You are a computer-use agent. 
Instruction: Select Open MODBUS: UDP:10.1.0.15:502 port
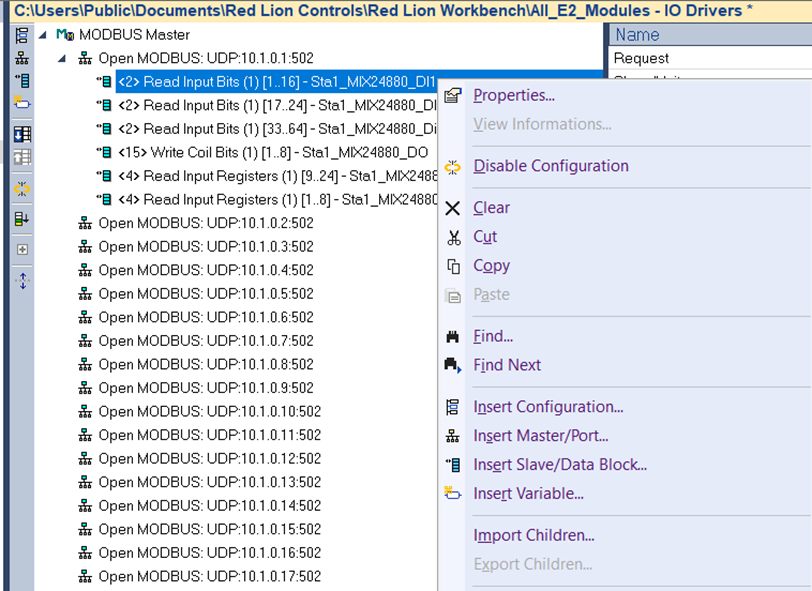click(210, 530)
